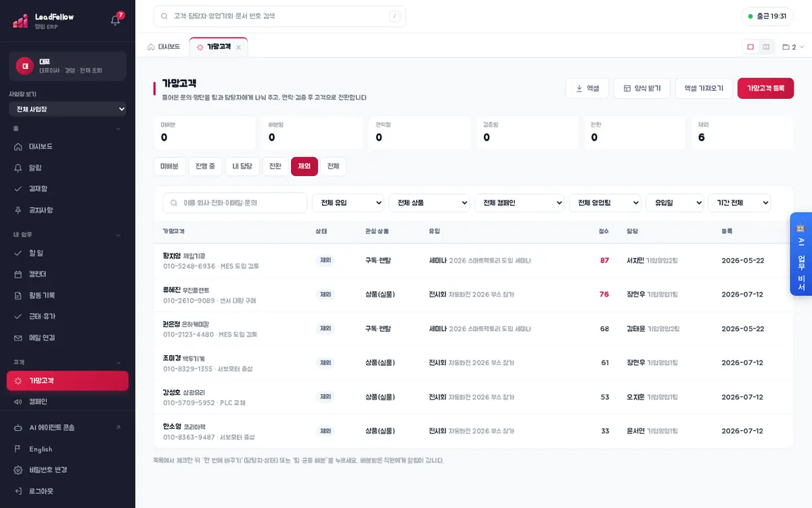Screen dimensions: 812x508
Task: Open the 가망고객 sidebar menu item
Action: point(68,381)
